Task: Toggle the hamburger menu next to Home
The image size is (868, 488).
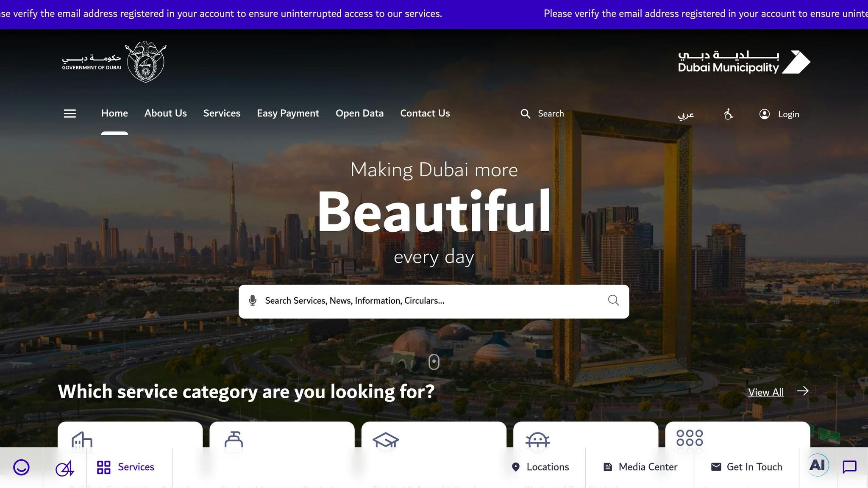Action: pos(70,114)
